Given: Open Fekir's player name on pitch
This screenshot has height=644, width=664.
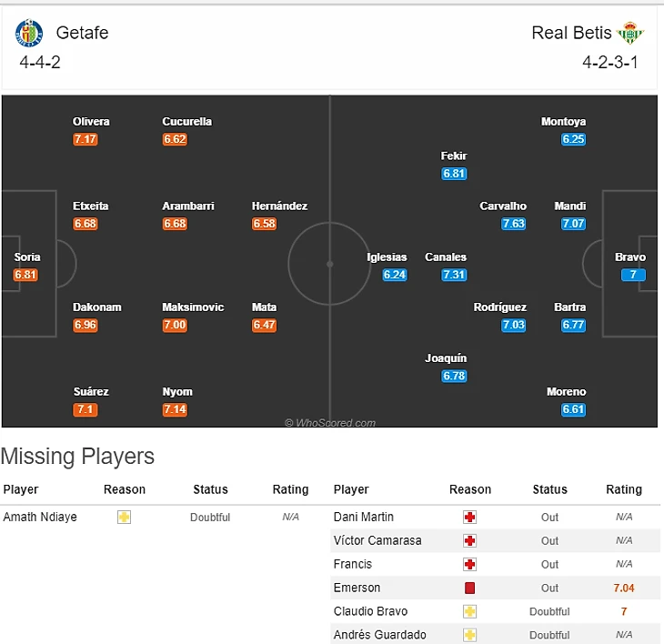Looking at the screenshot, I should [454, 156].
